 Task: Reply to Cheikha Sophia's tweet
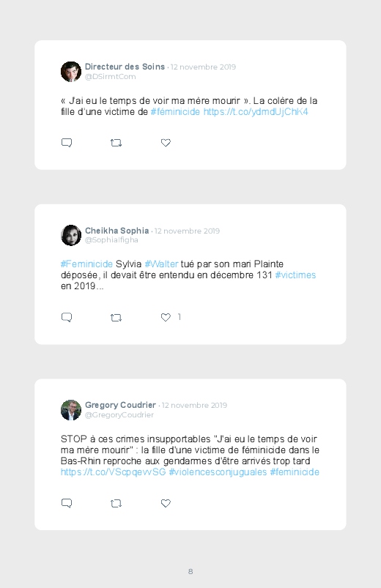point(67,317)
